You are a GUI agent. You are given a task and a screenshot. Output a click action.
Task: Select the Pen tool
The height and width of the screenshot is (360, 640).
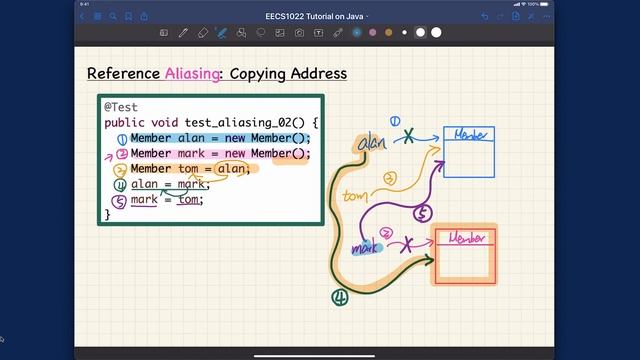pos(183,33)
